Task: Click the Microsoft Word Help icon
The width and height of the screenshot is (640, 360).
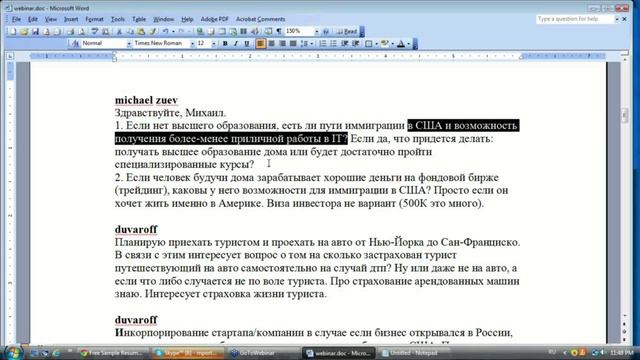Action: tap(326, 31)
